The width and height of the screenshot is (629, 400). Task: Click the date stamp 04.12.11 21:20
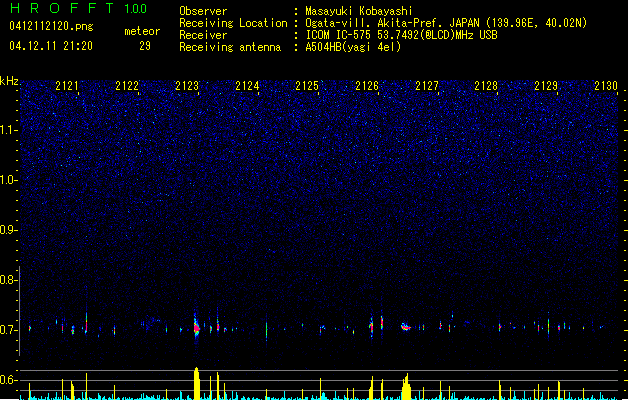pos(51,46)
